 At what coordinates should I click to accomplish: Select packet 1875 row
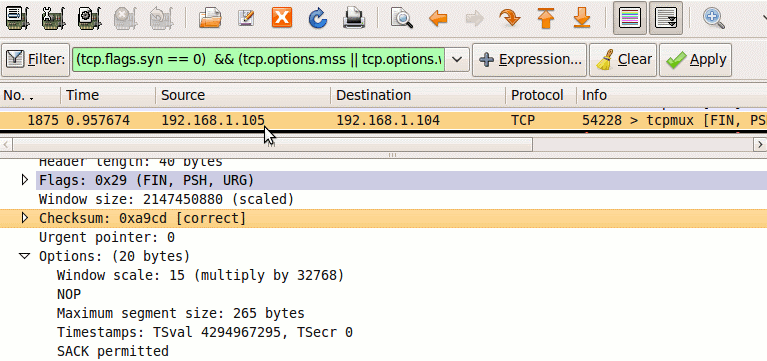click(384, 120)
